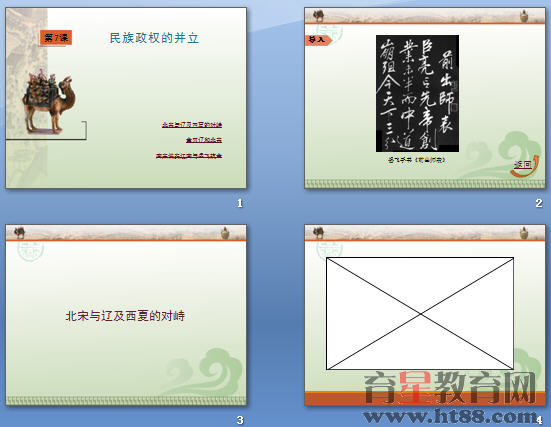
Task: Select slide 1 titled 民族政权的并立
Action: point(126,98)
